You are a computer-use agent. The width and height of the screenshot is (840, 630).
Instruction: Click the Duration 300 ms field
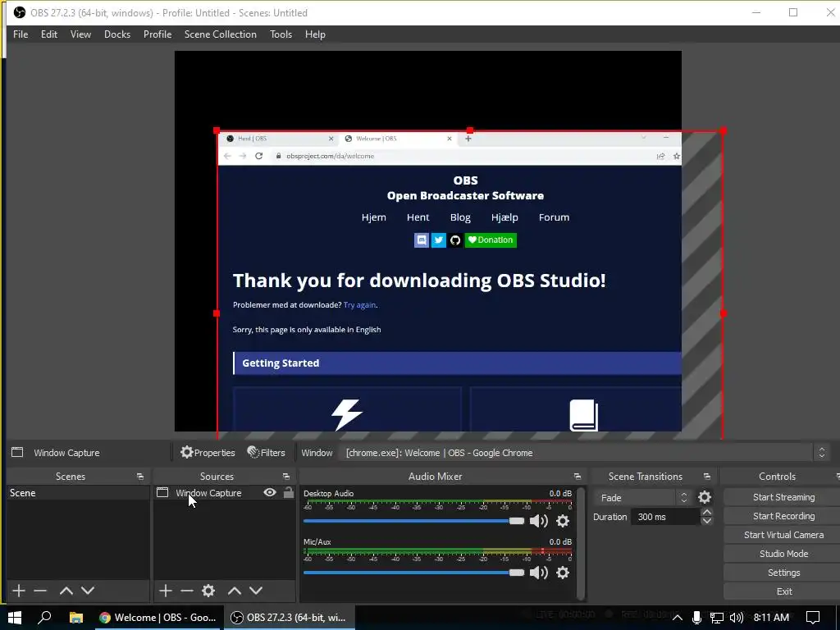click(x=666, y=517)
